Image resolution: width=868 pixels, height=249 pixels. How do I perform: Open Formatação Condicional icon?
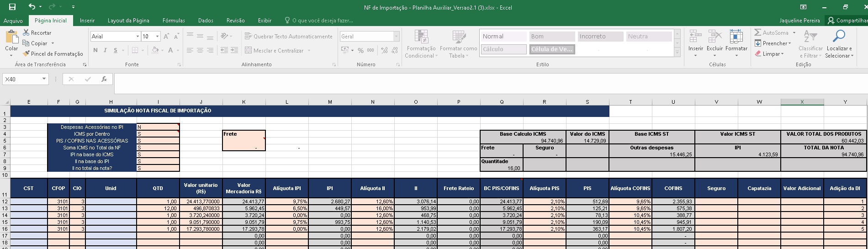point(421,37)
